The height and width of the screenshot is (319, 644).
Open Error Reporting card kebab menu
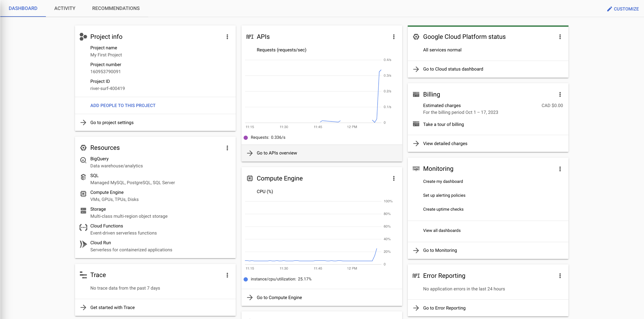click(x=560, y=276)
